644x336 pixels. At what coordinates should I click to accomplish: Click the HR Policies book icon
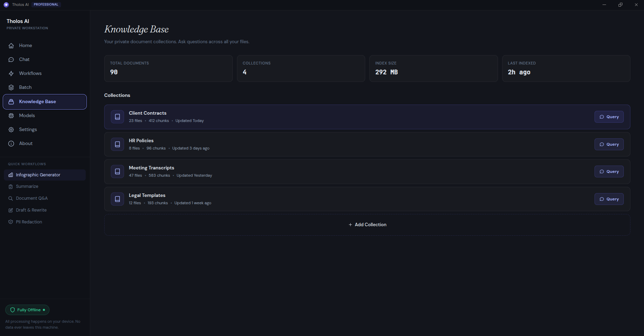coord(117,144)
